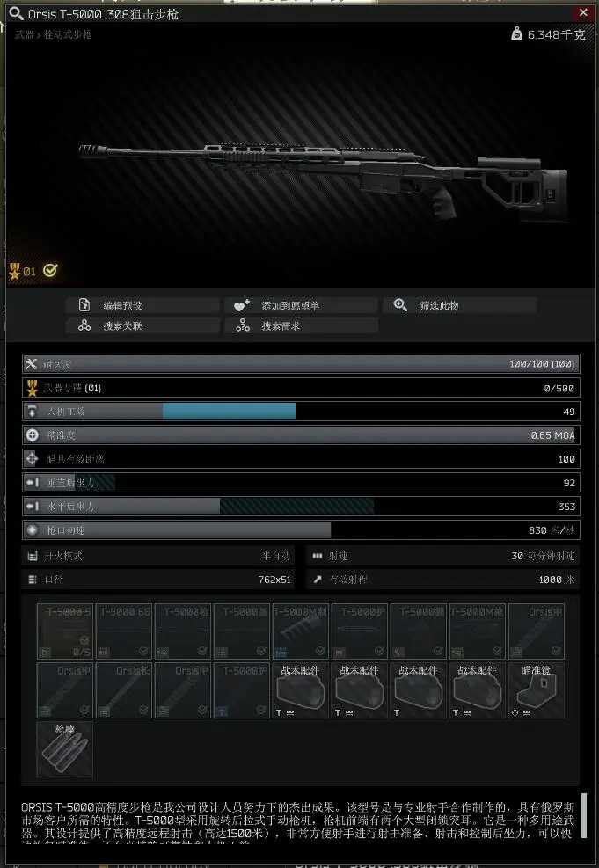
Task: Close the Orsis T-5000 inspect window
Action: click(583, 12)
